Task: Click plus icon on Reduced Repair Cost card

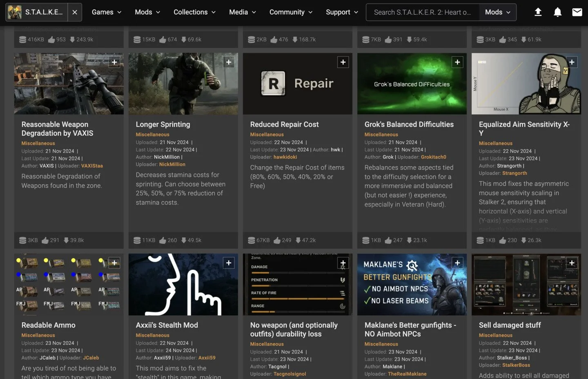Action: (343, 62)
